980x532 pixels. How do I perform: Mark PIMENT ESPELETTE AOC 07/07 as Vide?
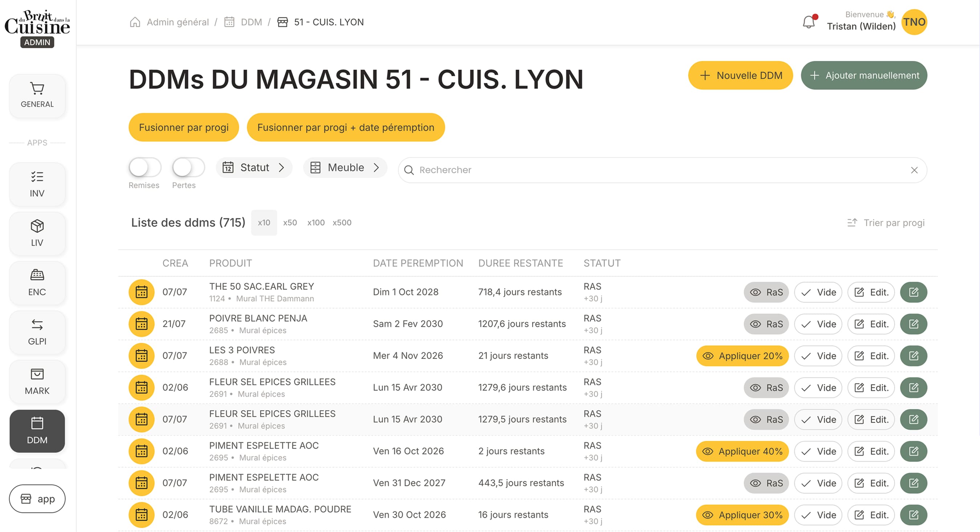[x=818, y=483]
